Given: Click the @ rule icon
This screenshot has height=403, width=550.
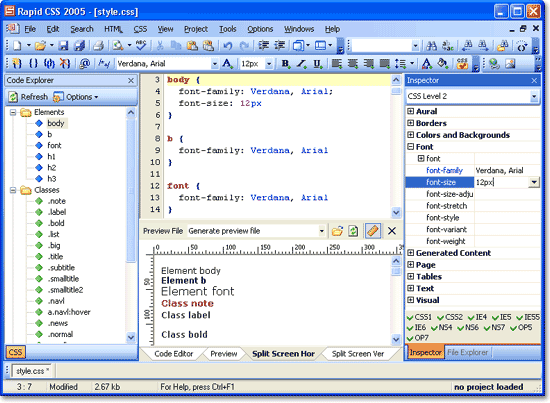Looking at the screenshot, I should pyautogui.click(x=85, y=63).
